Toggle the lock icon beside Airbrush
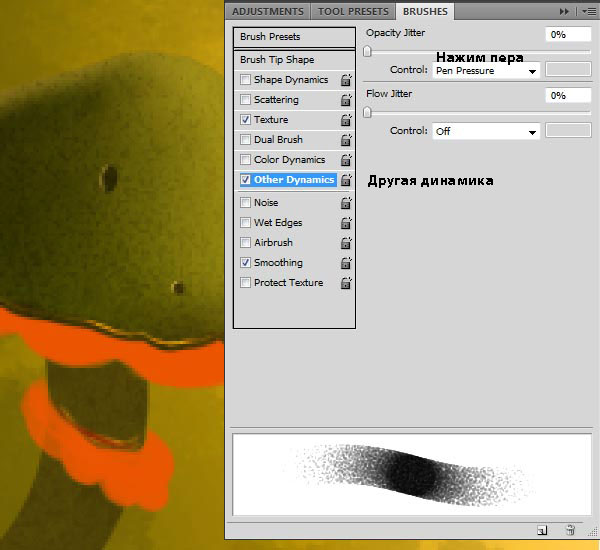Viewport: 600px width, 550px height. click(346, 243)
